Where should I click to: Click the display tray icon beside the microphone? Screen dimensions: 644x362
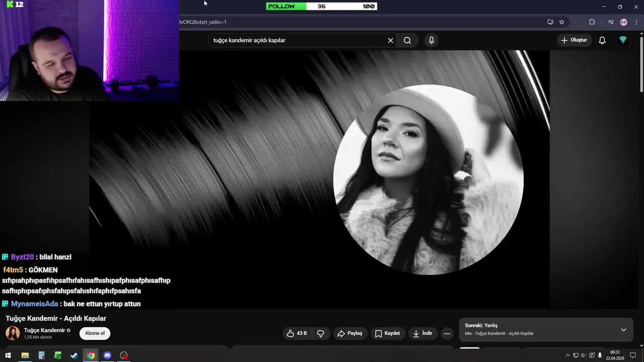pyautogui.click(x=592, y=355)
